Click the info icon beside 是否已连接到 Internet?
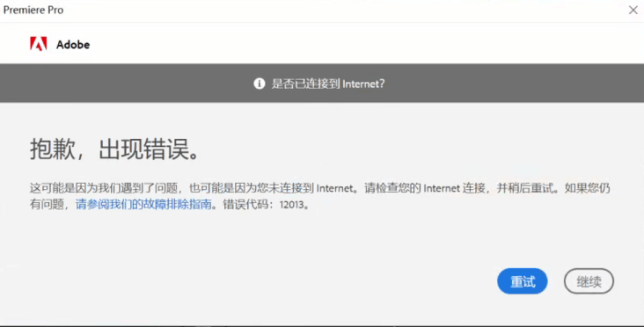Screen dimensions: 644x327 [x=260, y=84]
